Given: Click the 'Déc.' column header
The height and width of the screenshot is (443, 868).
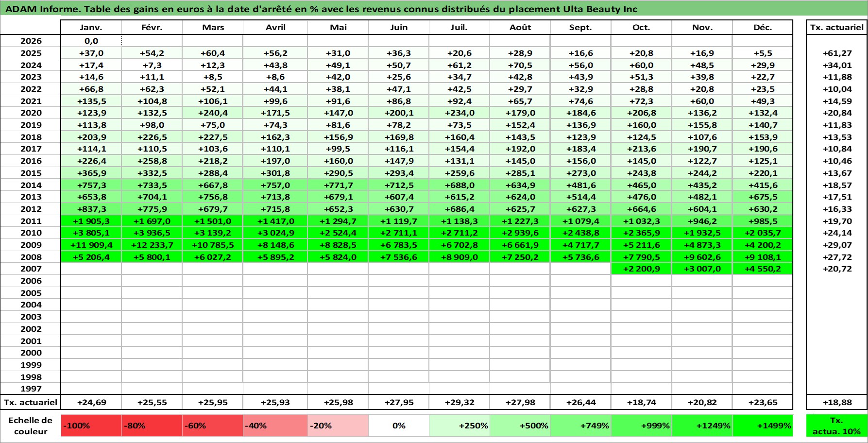Looking at the screenshot, I should click(x=763, y=28).
